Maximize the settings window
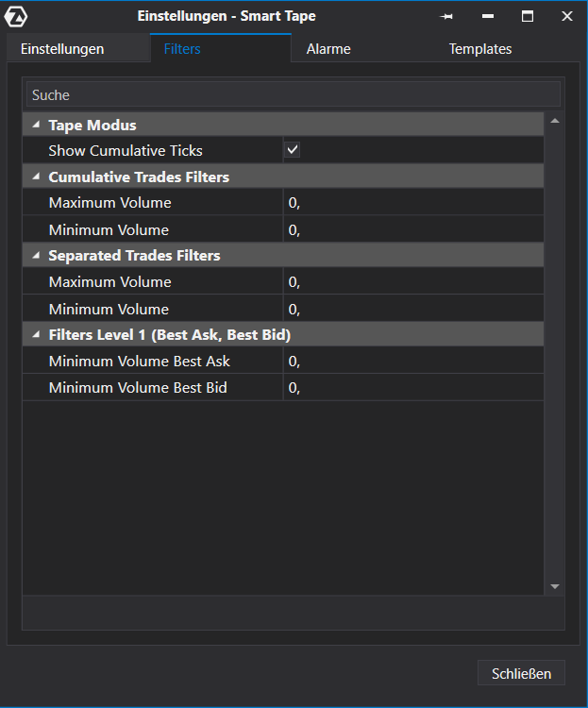Viewport: 588px width, 708px height. 528,17
